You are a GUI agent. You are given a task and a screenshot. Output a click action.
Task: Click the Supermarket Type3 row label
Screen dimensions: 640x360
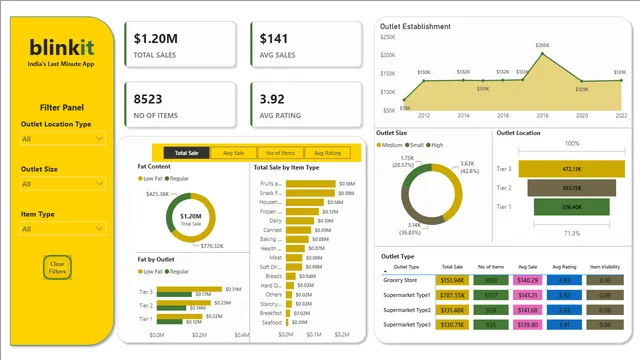[x=407, y=324]
